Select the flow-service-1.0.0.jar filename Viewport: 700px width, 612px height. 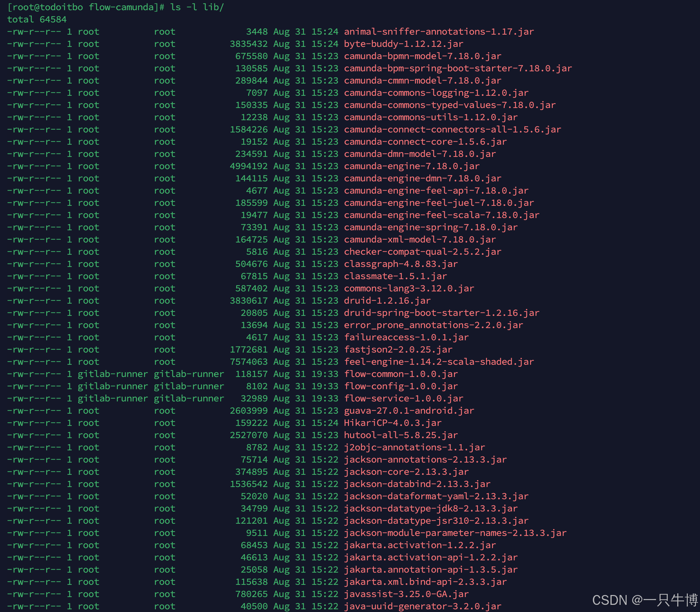click(403, 399)
